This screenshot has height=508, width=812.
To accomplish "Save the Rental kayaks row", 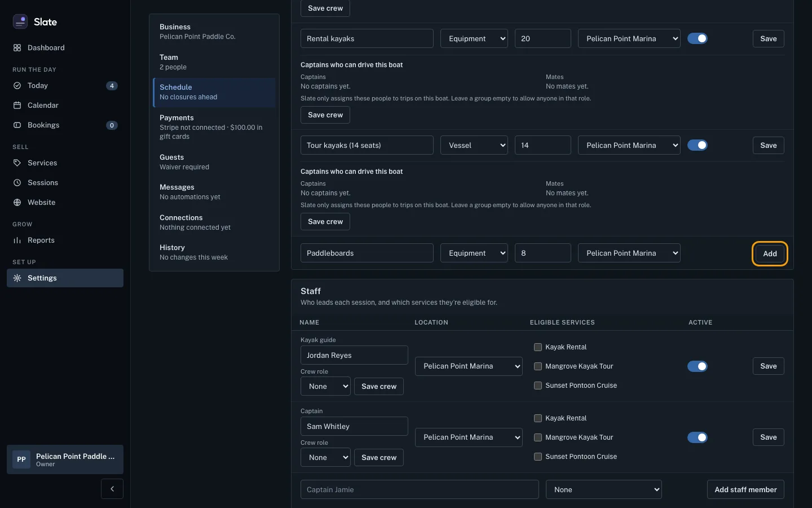I will click(x=769, y=38).
